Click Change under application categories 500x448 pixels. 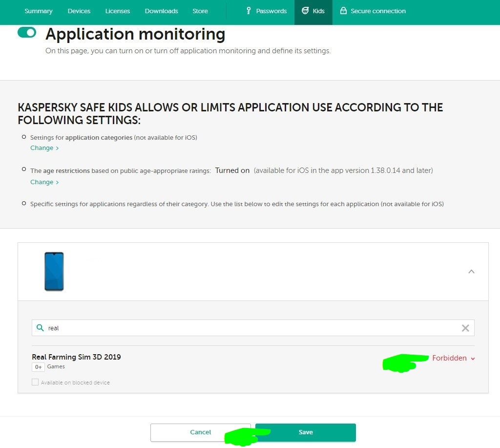[x=44, y=148]
